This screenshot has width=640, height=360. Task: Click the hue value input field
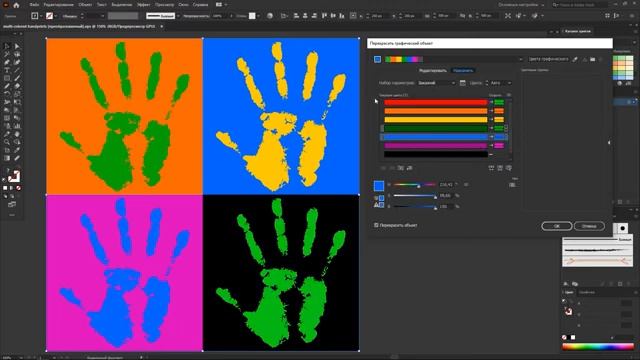point(447,185)
